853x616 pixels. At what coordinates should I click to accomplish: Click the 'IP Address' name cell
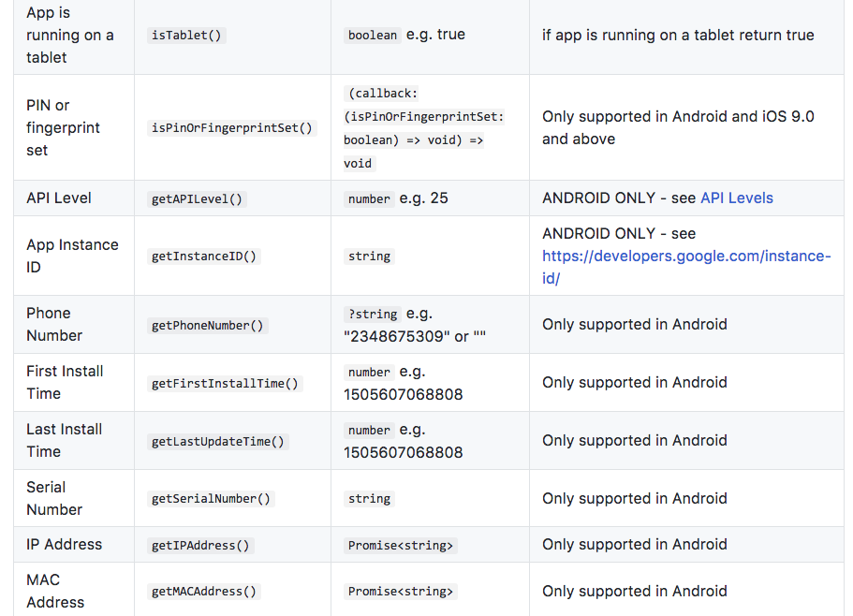coord(74,545)
